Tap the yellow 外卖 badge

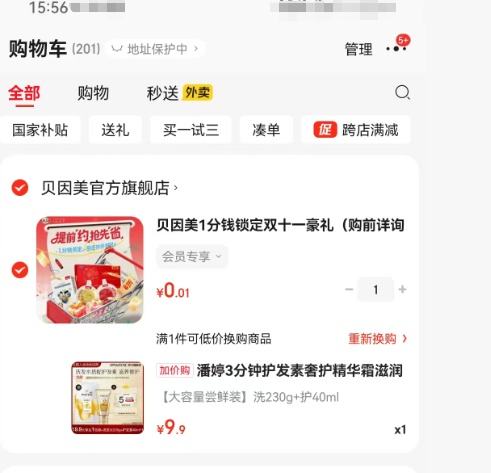click(x=197, y=92)
